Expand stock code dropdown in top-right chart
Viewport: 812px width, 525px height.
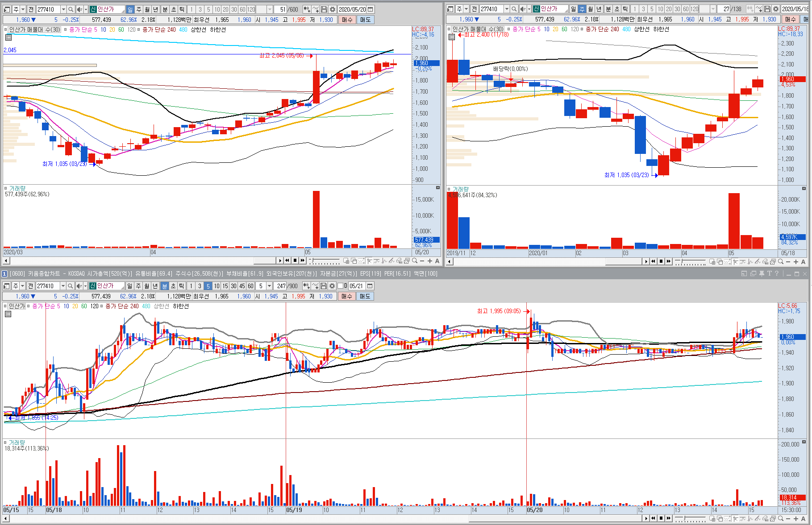(x=506, y=9)
